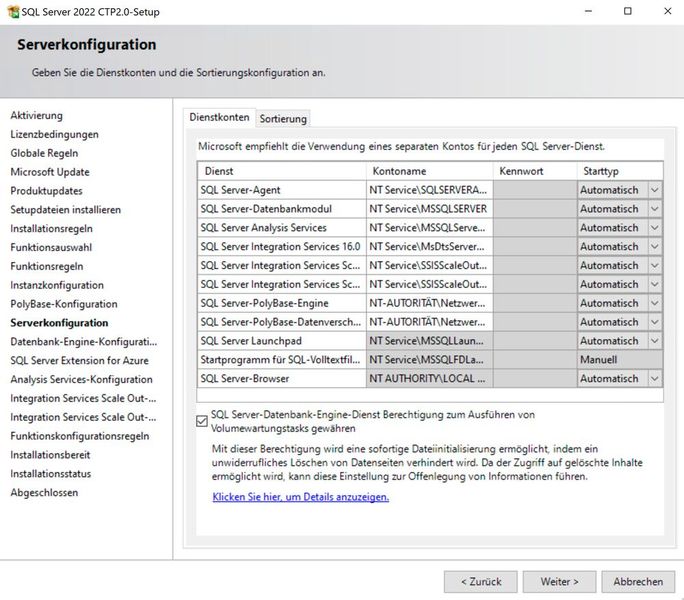This screenshot has height=600, width=684.
Task: Click the Kennwort cell for SQL Server-Agent
Action: coord(535,190)
